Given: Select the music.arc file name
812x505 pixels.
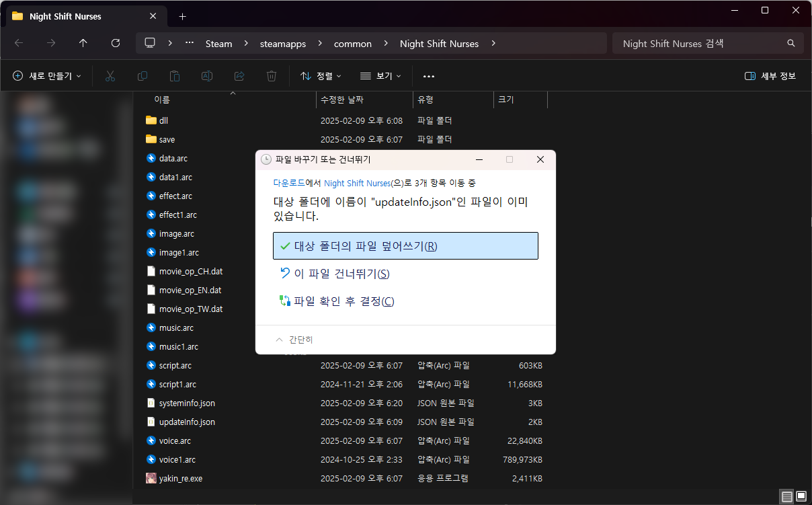Looking at the screenshot, I should click(176, 327).
